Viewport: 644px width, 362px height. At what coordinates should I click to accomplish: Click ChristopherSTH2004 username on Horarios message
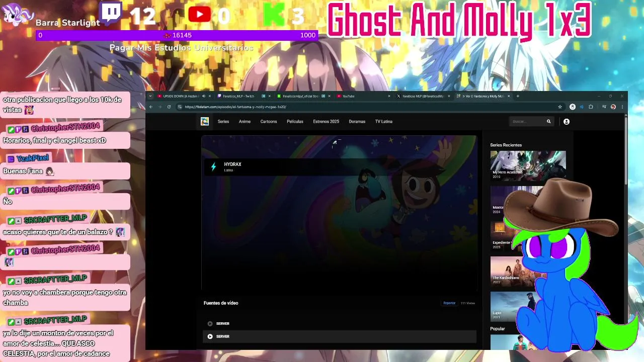[65, 129]
